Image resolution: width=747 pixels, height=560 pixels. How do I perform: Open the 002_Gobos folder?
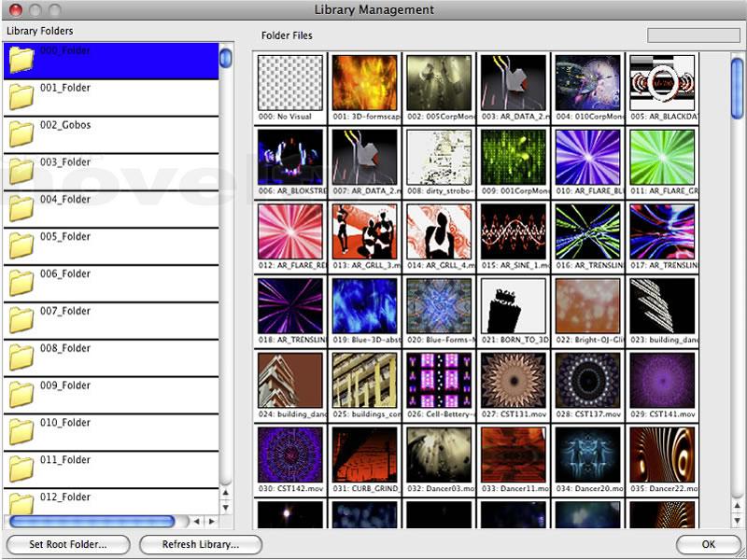pyautogui.click(x=21, y=134)
